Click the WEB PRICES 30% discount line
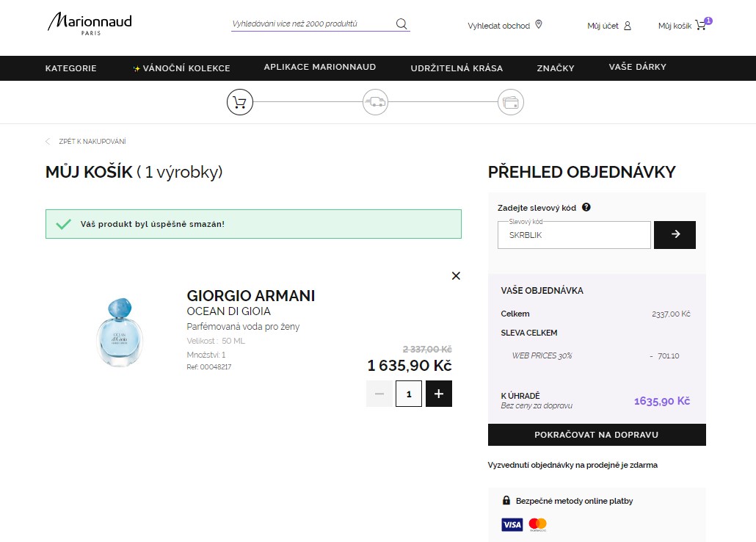Screen dimensions: 756x542 click(x=542, y=355)
